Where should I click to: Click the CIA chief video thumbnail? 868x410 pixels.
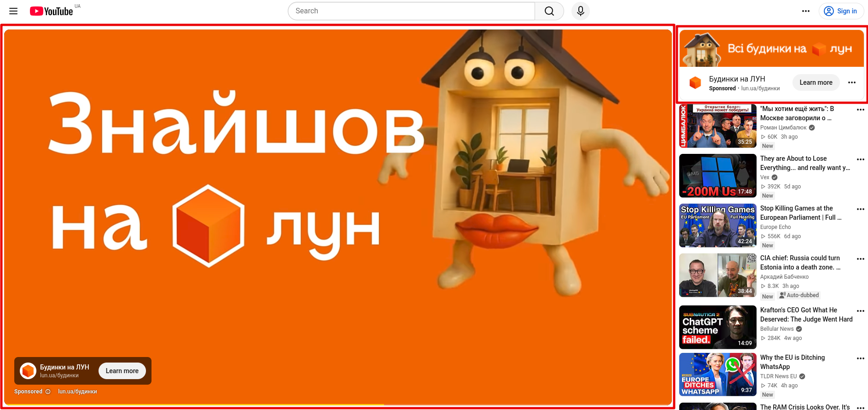pos(718,275)
